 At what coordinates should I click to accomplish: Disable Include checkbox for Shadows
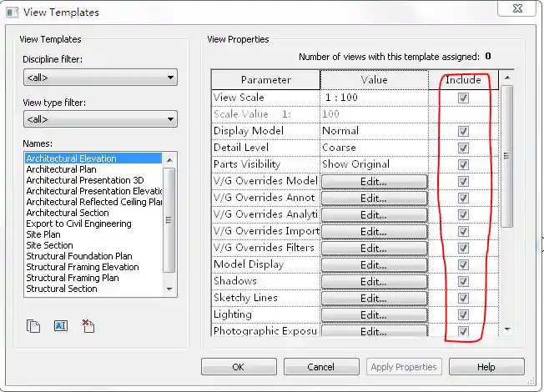(463, 281)
